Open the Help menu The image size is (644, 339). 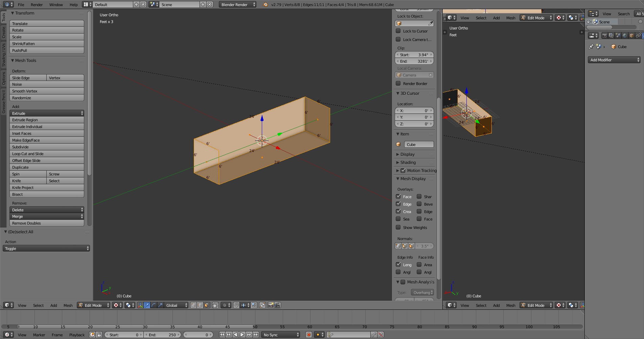[x=73, y=4]
